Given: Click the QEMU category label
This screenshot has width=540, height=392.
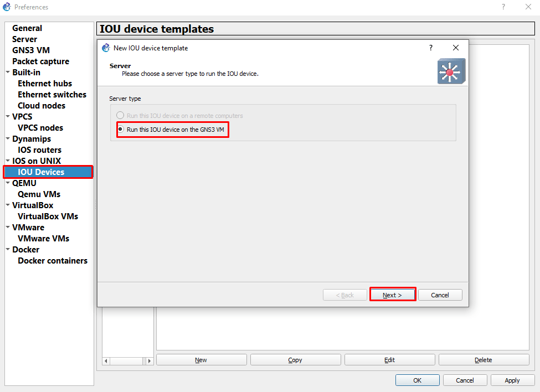Looking at the screenshot, I should point(24,183).
